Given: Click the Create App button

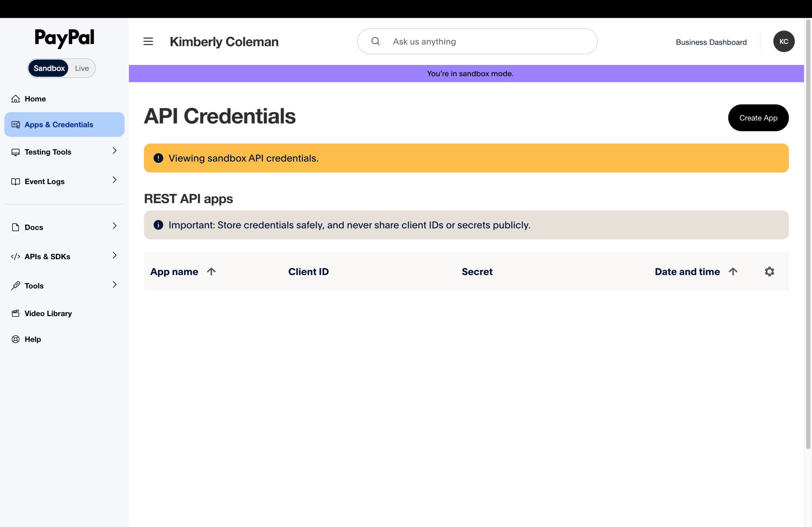Looking at the screenshot, I should tap(758, 118).
